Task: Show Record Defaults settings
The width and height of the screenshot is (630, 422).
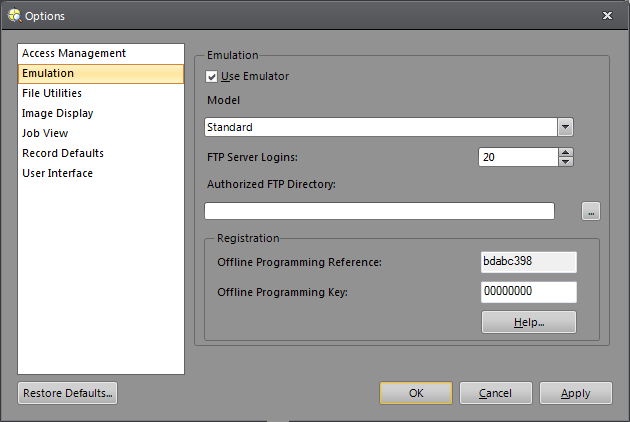Action: click(x=63, y=153)
